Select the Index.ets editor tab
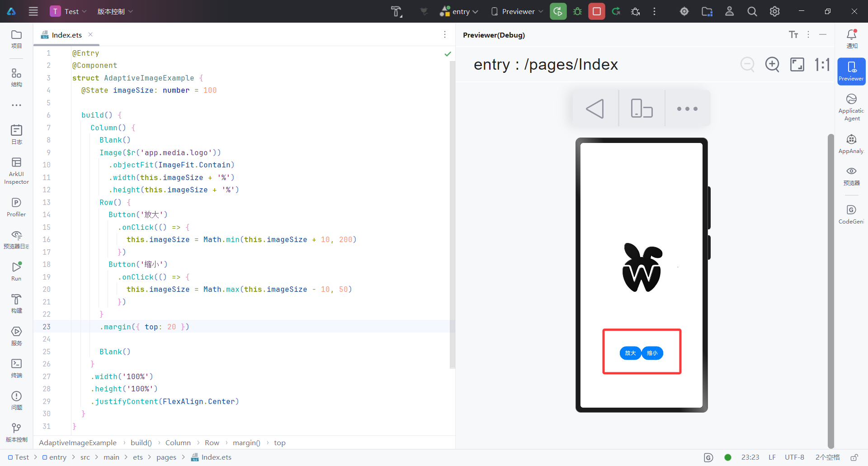The height and width of the screenshot is (466, 868). pos(66,35)
